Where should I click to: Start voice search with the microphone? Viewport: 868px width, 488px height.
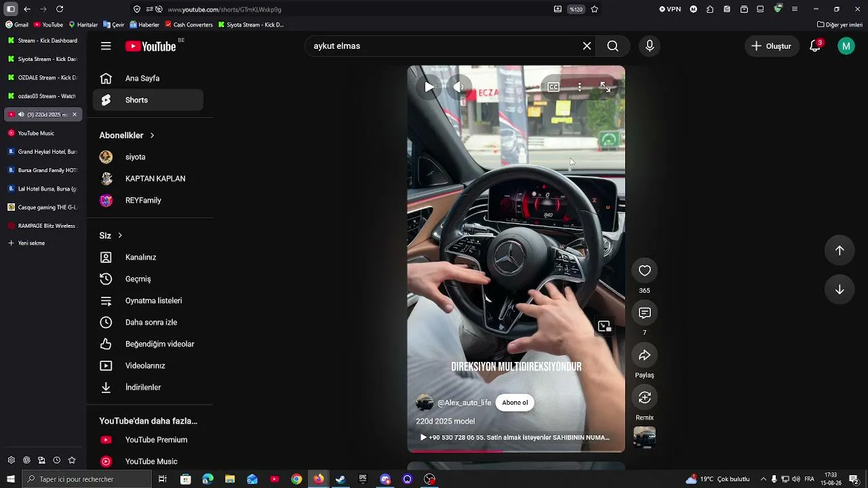coord(650,46)
